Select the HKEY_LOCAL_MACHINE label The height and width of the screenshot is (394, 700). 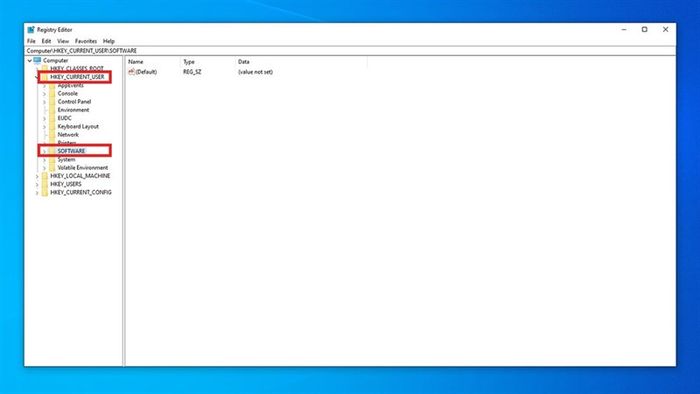point(80,176)
